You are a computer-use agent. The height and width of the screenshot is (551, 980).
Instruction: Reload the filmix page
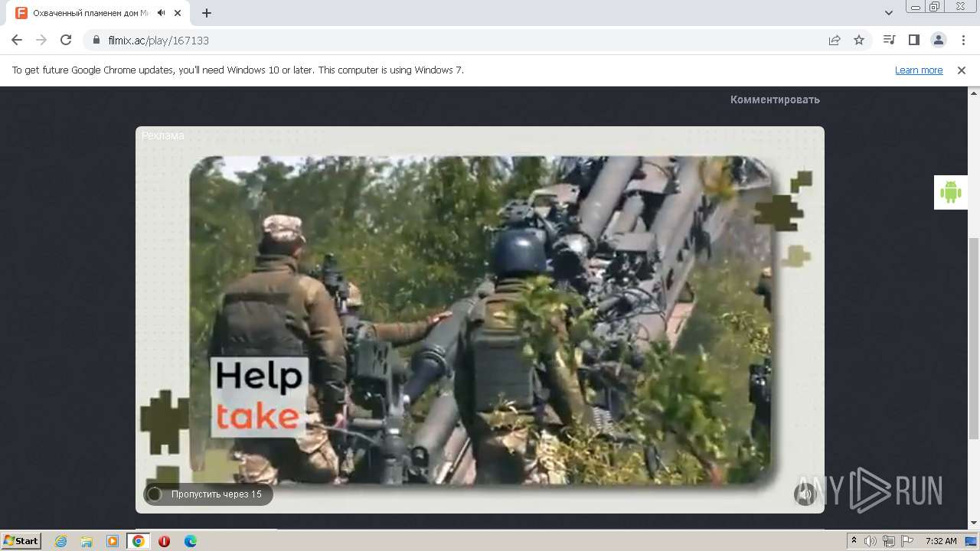pyautogui.click(x=66, y=40)
